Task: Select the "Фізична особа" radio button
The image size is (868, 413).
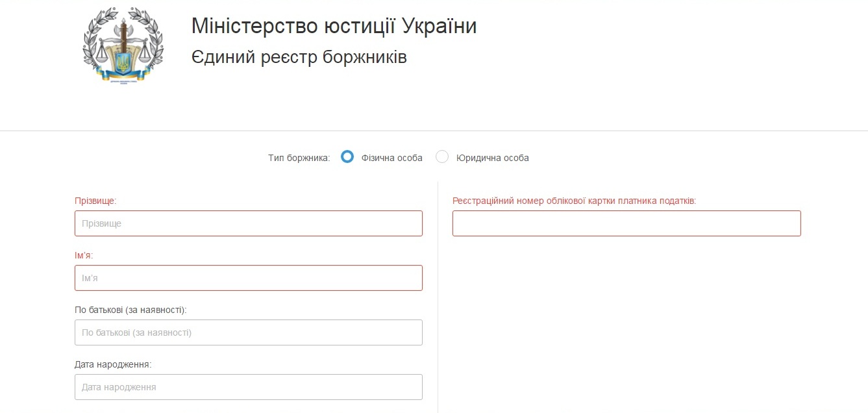Action: point(347,156)
